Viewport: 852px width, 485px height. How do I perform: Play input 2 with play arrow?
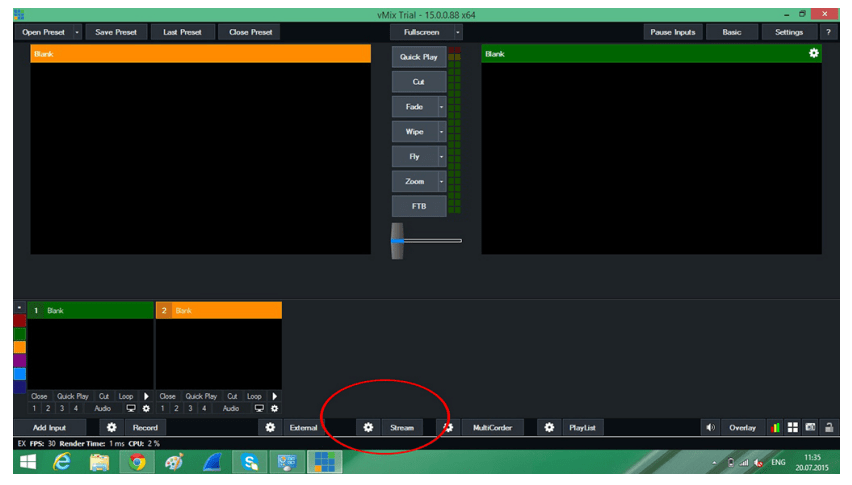point(274,396)
